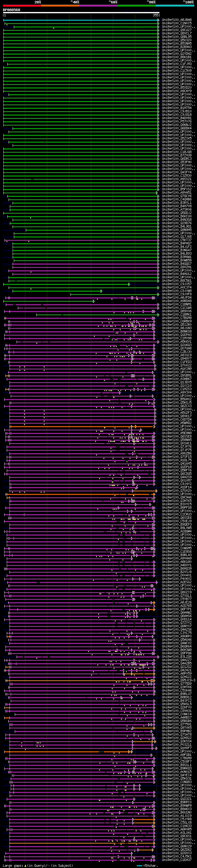The height and width of the screenshot is (868, 197).
Task: Pick the UniRef100_B5XD20 hit
Action: click(177, 88)
